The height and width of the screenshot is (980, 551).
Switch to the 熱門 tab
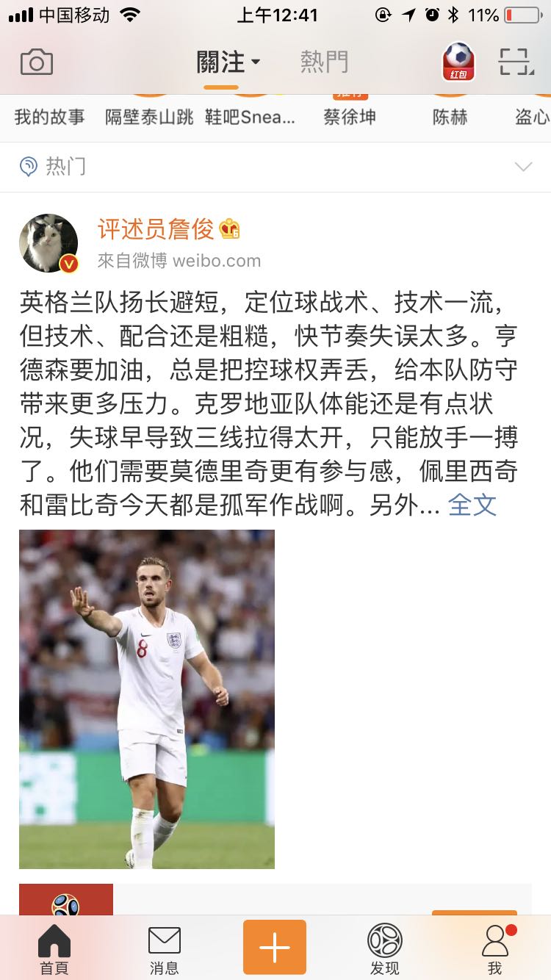324,62
